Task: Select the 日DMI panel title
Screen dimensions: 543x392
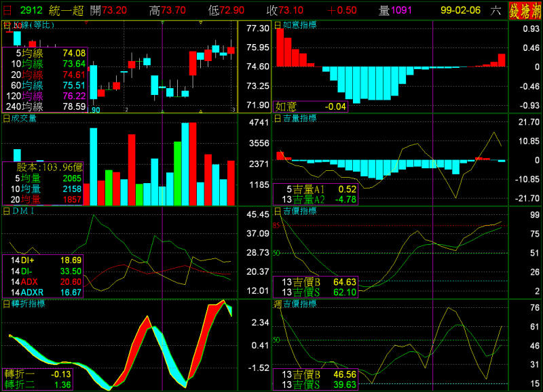Action: click(20, 212)
